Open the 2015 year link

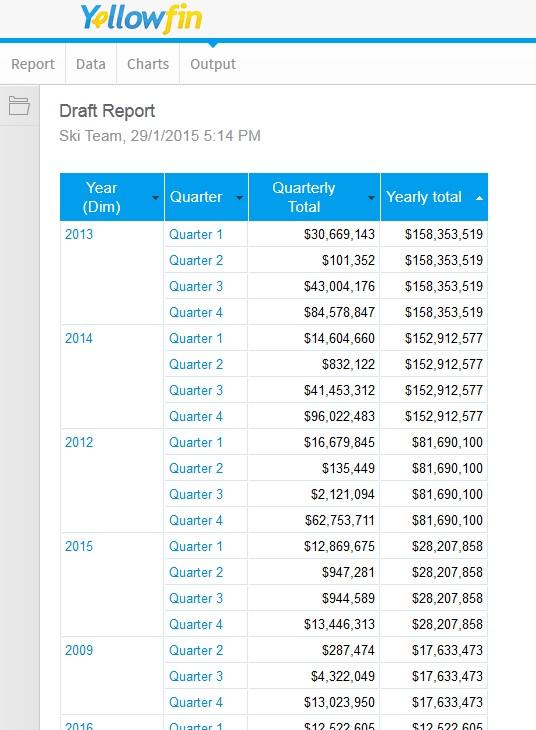[x=79, y=546]
